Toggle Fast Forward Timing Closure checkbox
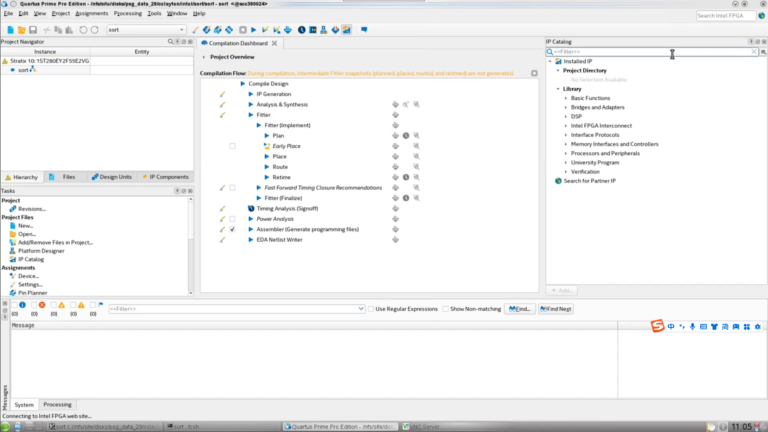Screen dimensions: 768x432 (x=232, y=188)
